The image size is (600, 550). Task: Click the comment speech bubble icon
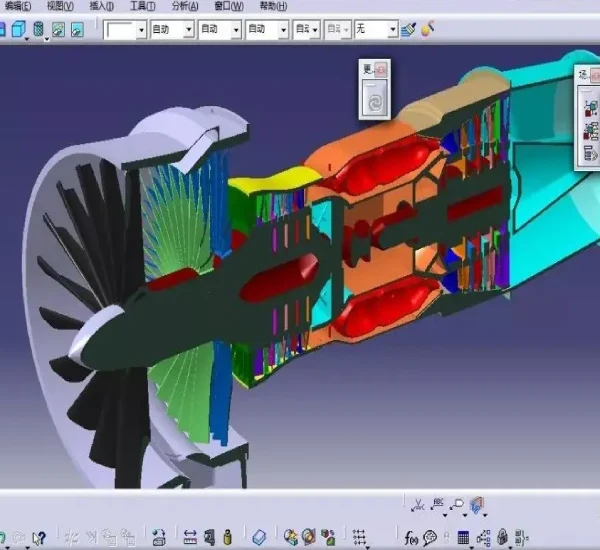coord(430,538)
